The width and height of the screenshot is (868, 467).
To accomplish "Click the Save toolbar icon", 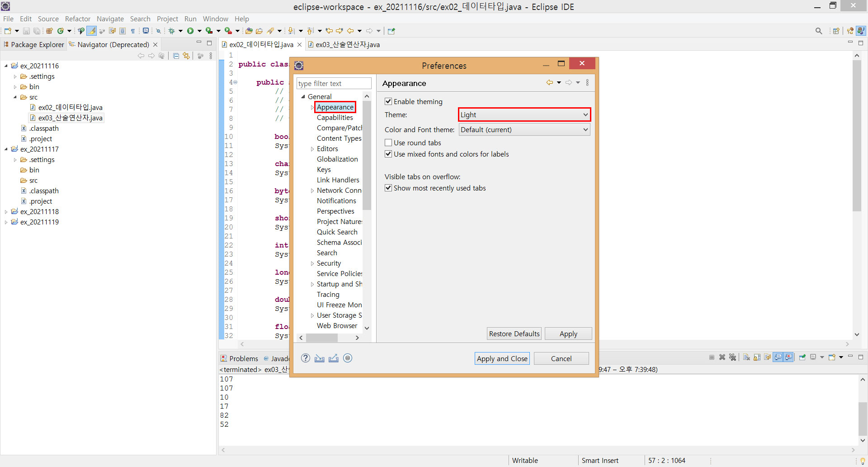I will click(26, 31).
